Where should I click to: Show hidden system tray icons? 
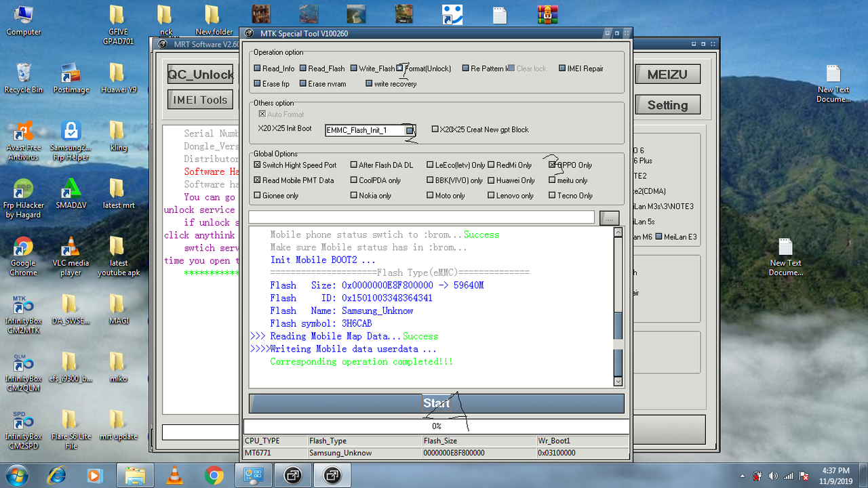coord(741,476)
